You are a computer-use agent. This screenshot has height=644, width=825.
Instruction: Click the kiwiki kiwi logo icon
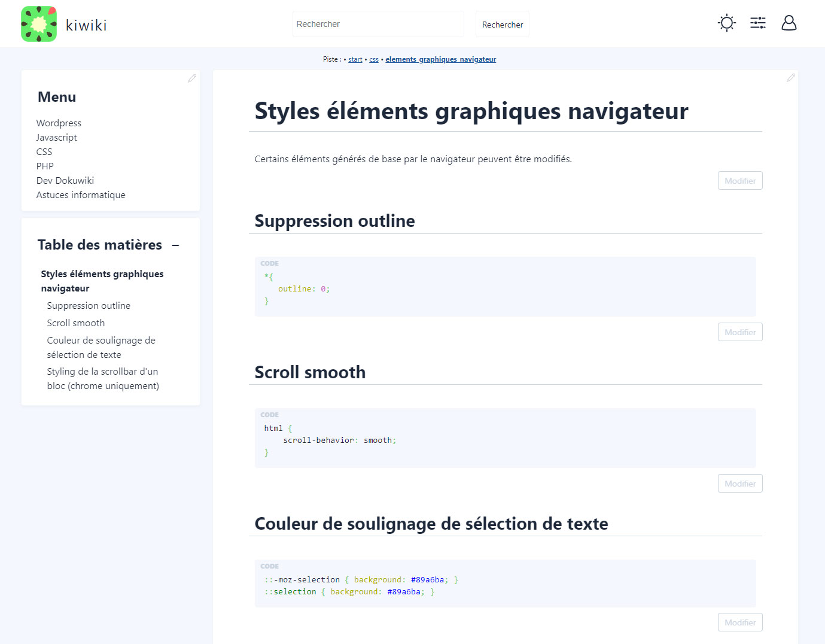pos(39,24)
